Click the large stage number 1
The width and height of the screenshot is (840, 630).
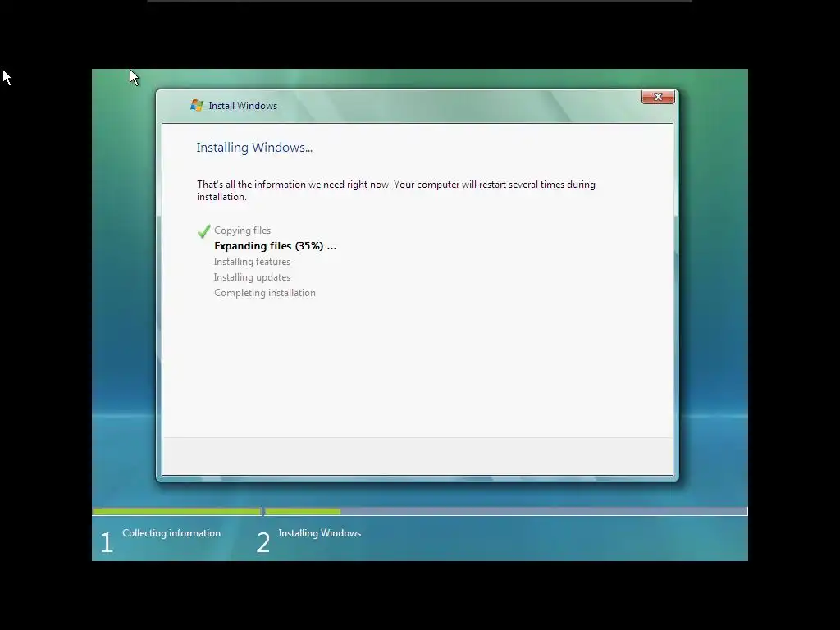pos(107,542)
